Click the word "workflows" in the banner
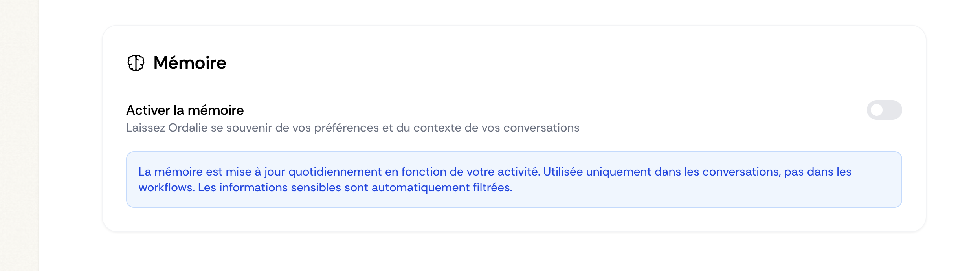 (166, 188)
